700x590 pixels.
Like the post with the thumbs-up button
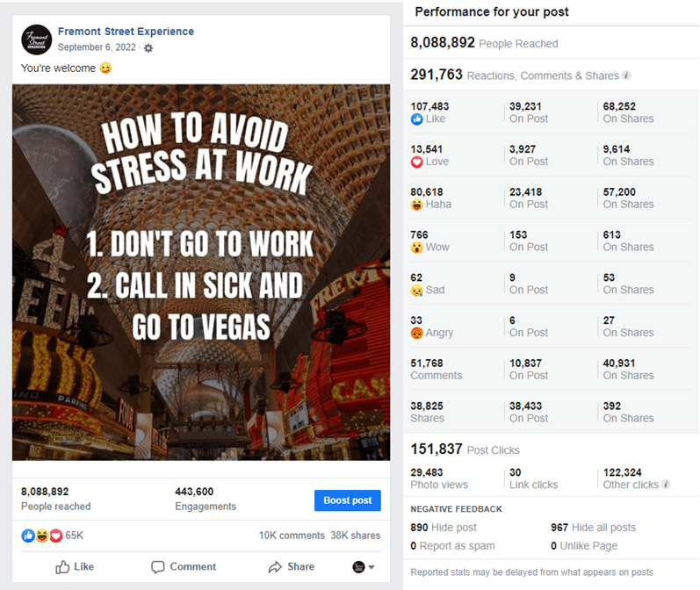[x=75, y=567]
